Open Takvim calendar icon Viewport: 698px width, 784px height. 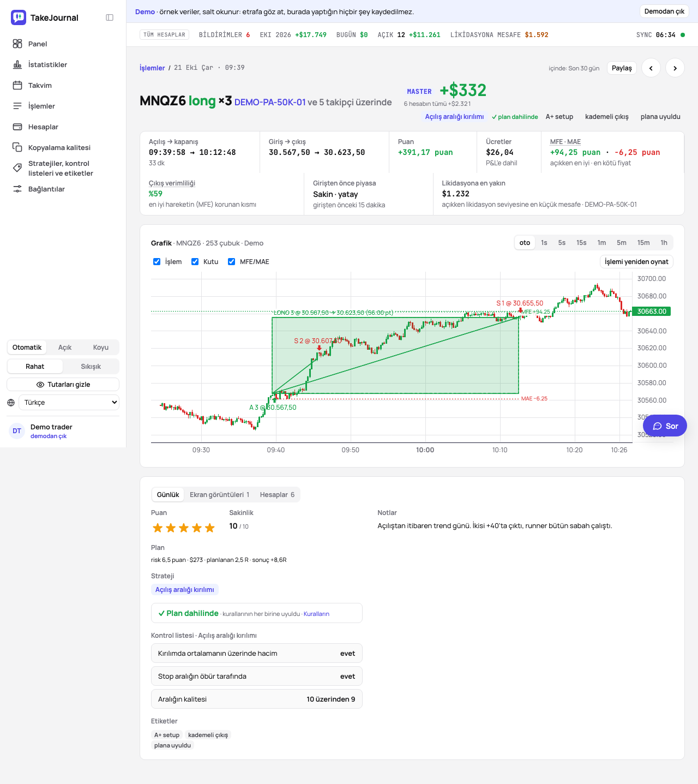(x=17, y=85)
